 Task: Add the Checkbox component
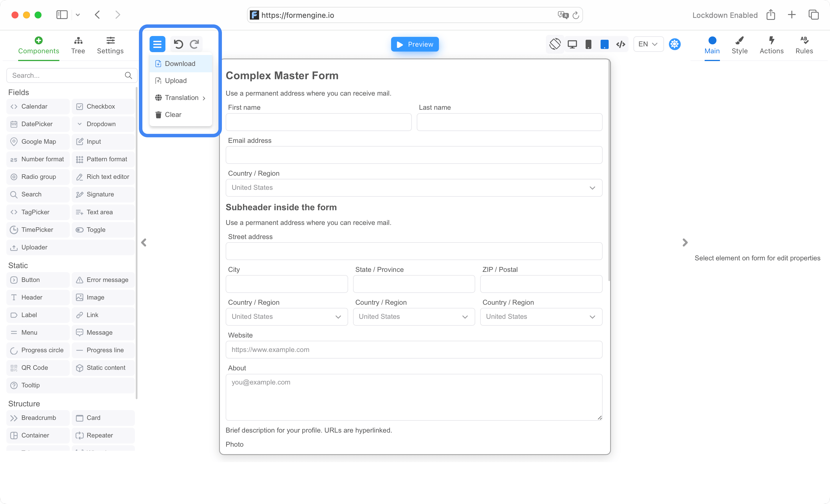point(103,106)
